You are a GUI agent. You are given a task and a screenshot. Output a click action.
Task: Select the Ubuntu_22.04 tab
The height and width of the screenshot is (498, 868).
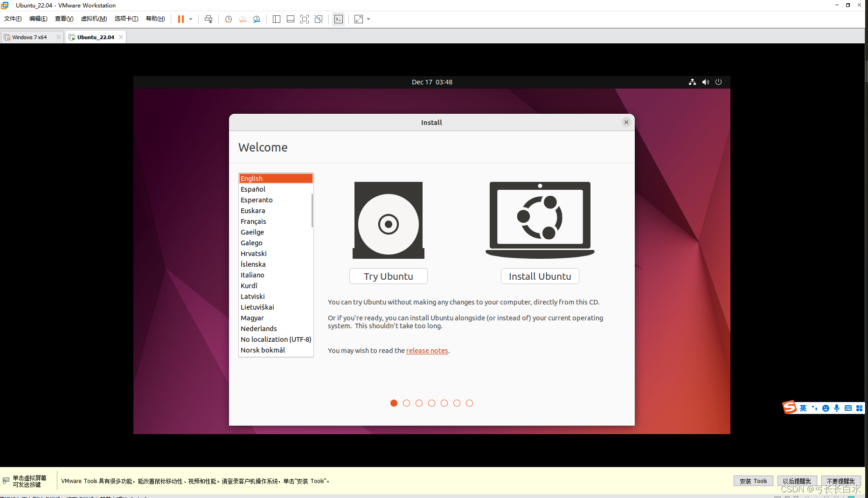pos(96,37)
